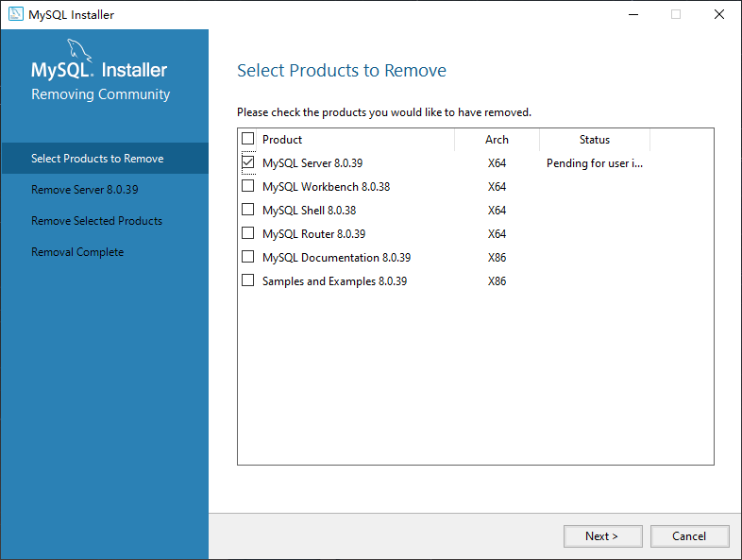Check the Samples and Examples 8.0.39 checkbox
Screen dimensions: 742x560
tap(248, 280)
